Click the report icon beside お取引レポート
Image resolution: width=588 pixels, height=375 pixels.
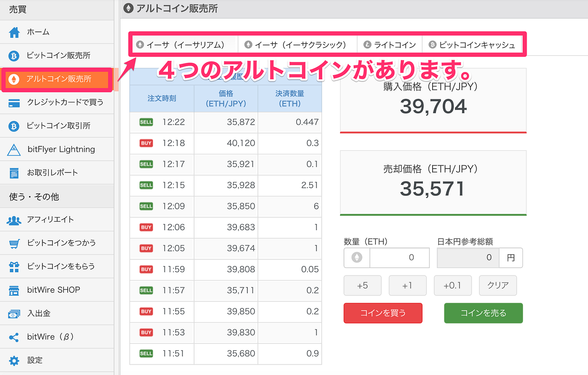pos(14,173)
